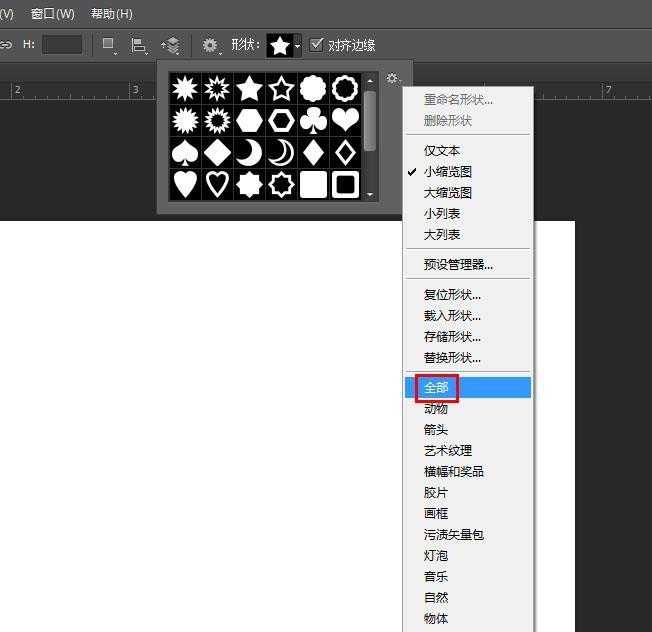Open the shape panel gear menu
This screenshot has height=632, width=652.
[393, 79]
